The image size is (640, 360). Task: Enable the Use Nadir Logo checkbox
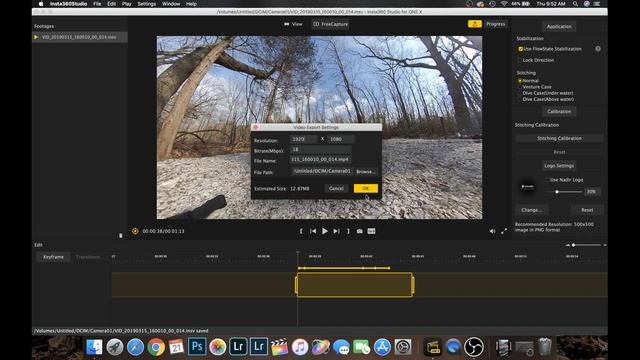[547, 180]
